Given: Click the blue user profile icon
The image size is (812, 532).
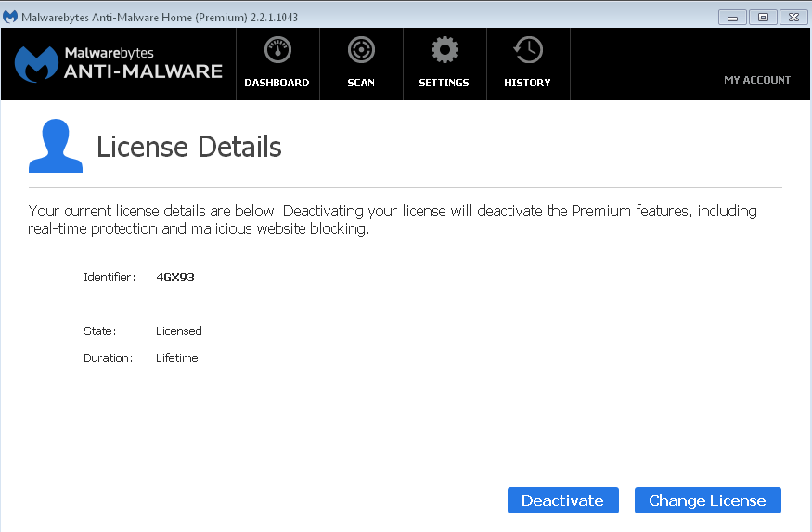Looking at the screenshot, I should [x=56, y=147].
